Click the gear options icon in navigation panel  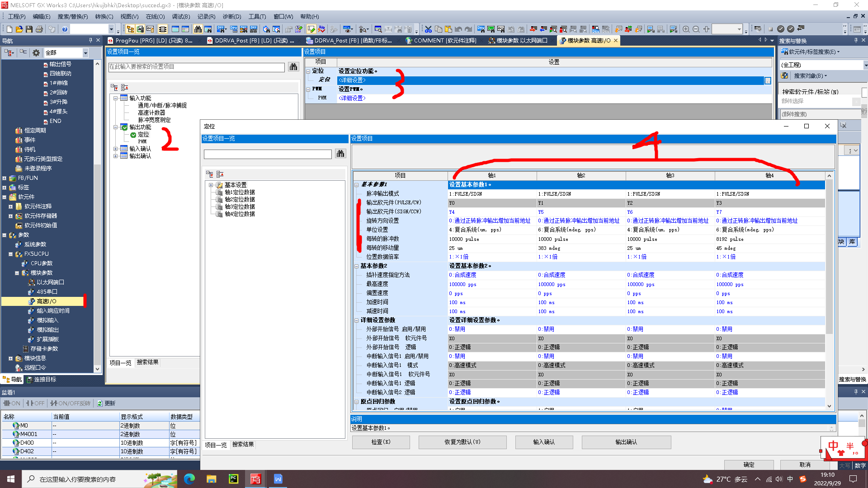coord(36,53)
